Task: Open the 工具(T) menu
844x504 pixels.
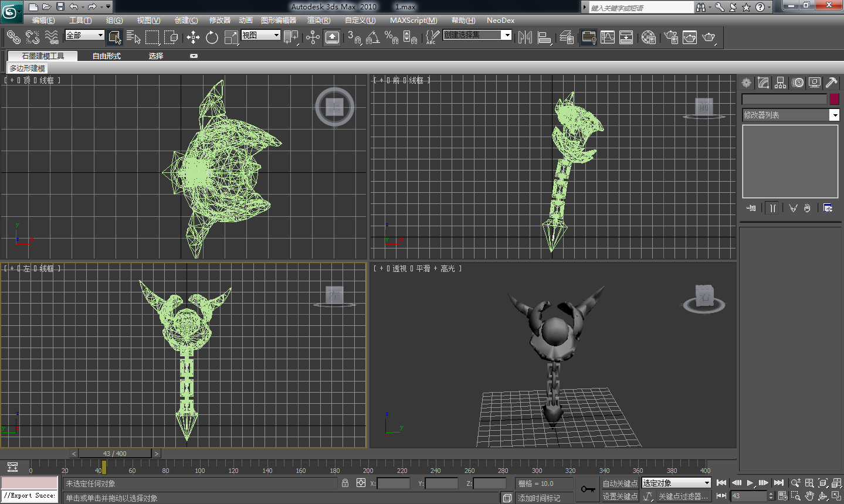Action: 81,21
